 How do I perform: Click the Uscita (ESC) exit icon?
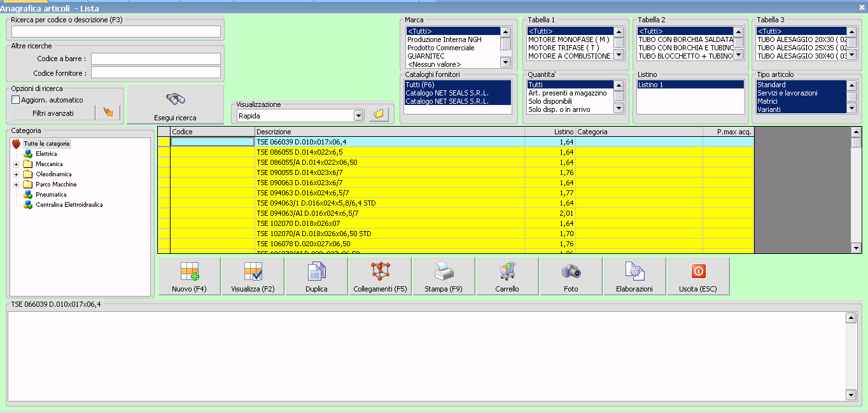[x=698, y=272]
